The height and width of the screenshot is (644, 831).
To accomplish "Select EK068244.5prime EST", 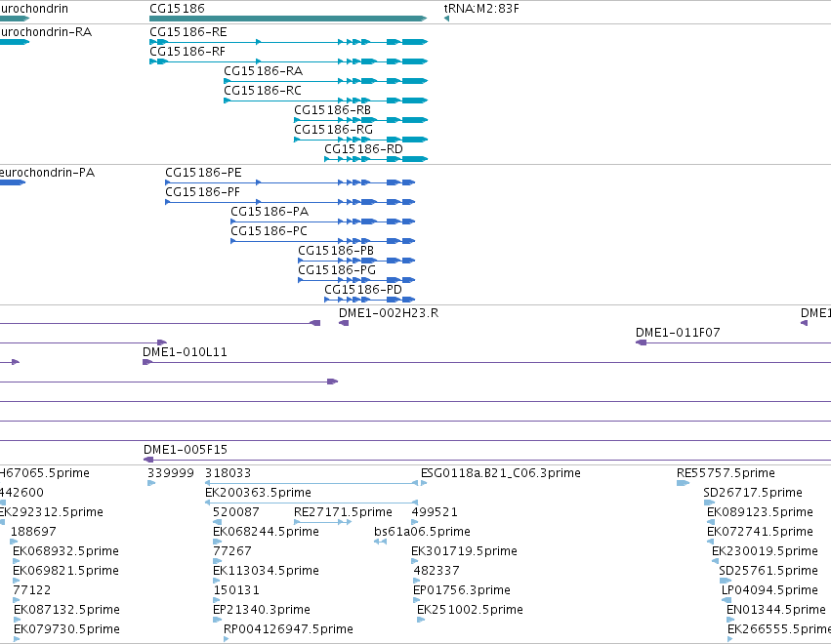I will click(266, 532).
